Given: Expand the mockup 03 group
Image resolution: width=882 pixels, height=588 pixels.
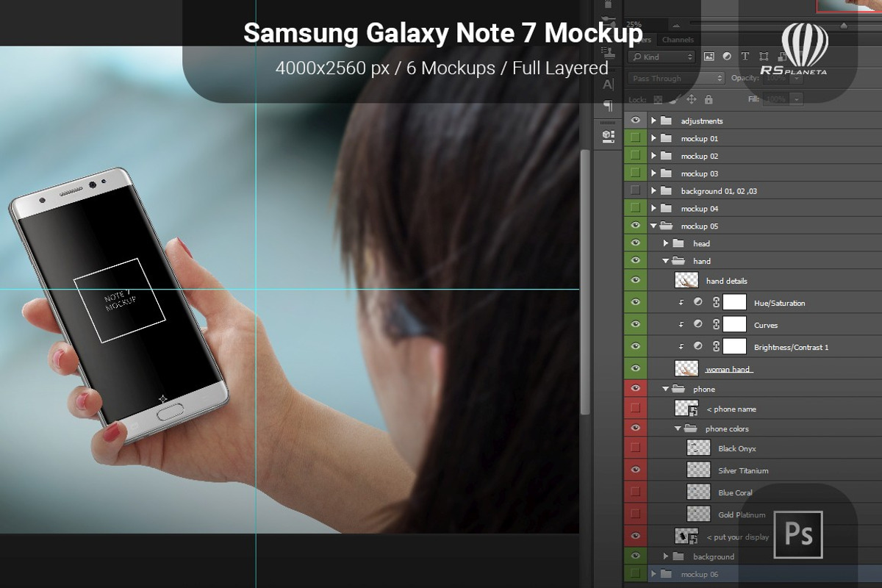Looking at the screenshot, I should click(x=653, y=173).
